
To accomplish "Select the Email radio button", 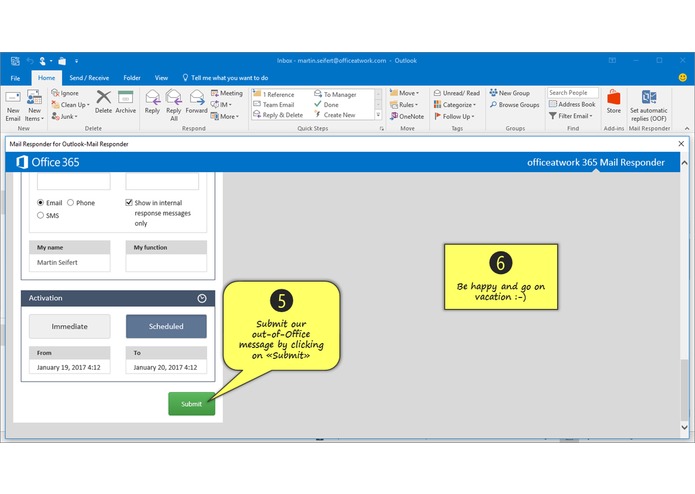I will (x=40, y=202).
